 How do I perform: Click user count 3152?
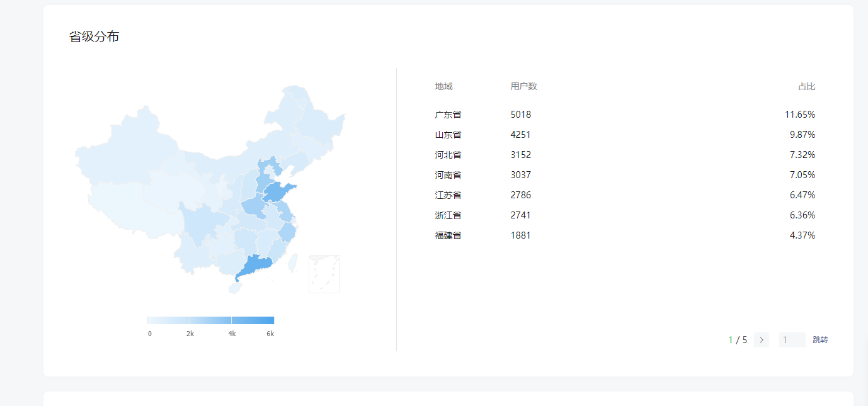tap(521, 155)
